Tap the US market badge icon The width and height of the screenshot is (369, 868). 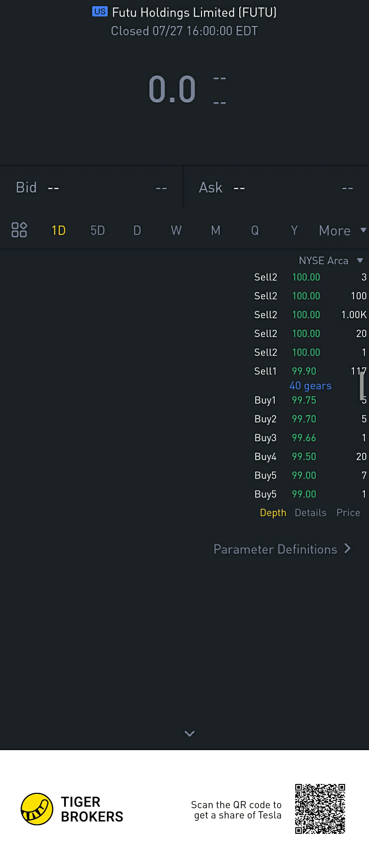click(100, 12)
